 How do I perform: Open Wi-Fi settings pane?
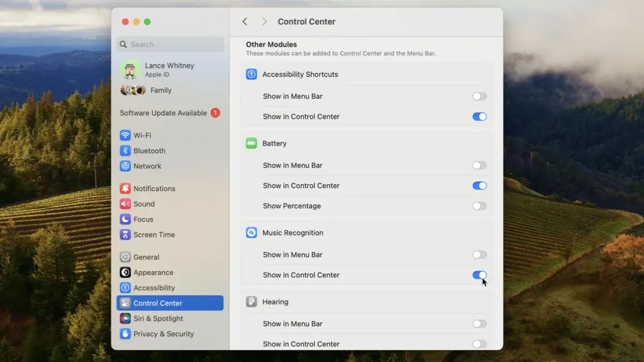click(170, 135)
